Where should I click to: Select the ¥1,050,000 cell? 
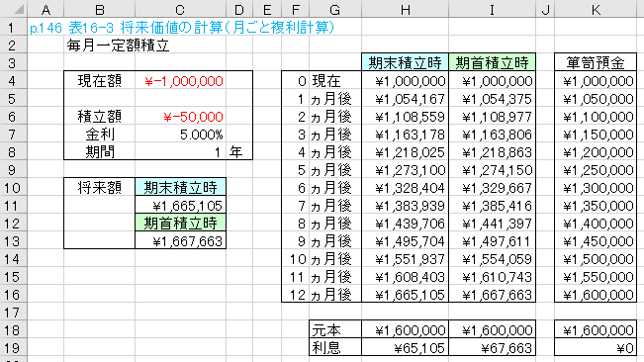tap(596, 99)
